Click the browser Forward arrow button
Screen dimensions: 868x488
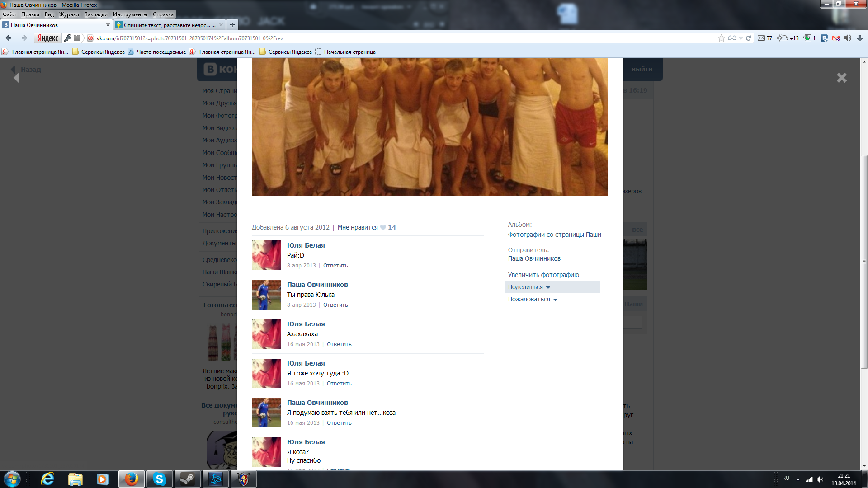24,38
